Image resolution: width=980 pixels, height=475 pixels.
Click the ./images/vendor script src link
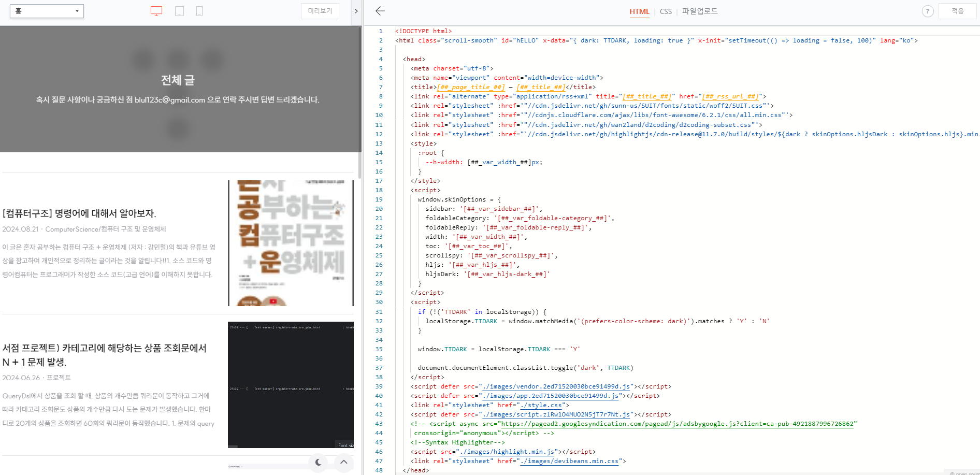coord(556,386)
